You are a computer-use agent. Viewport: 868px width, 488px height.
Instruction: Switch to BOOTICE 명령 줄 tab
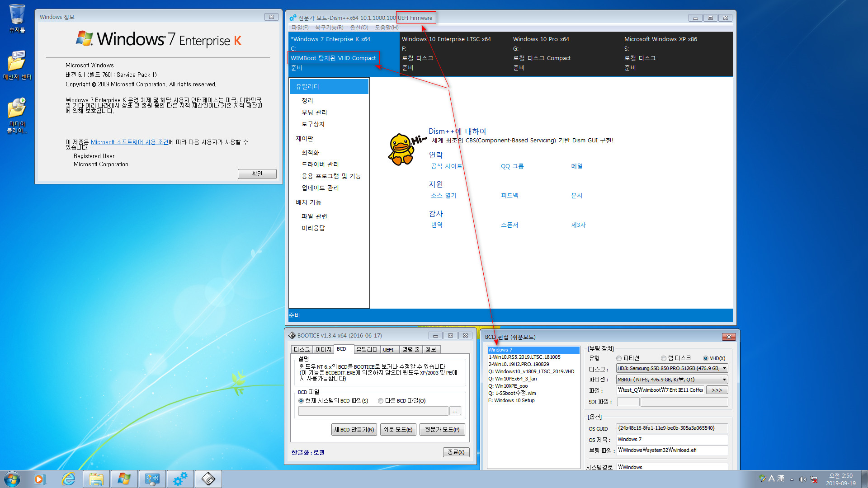coord(410,349)
